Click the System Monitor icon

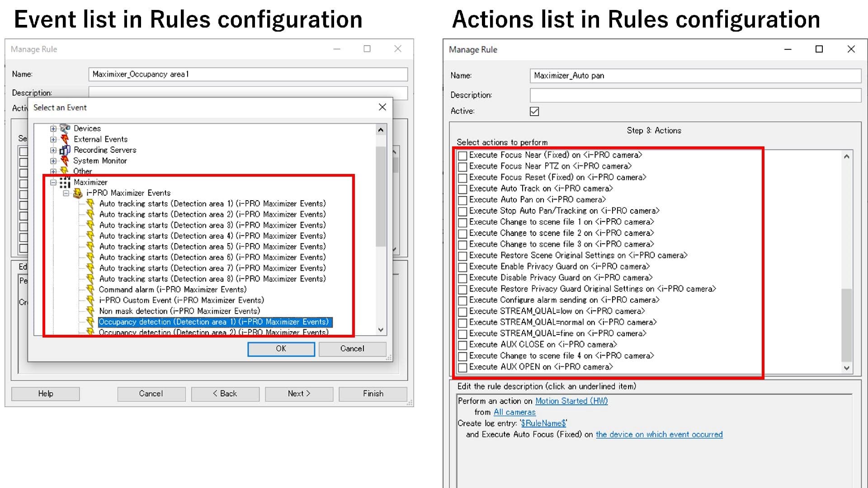point(65,161)
